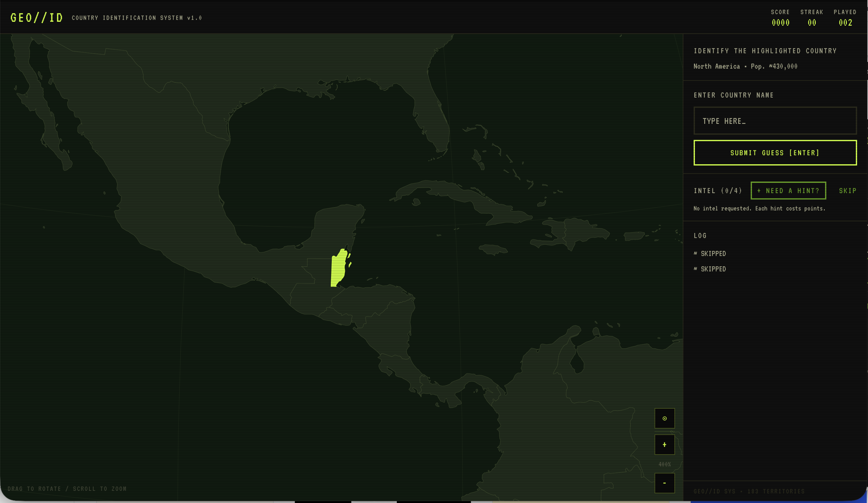Click the GEO//ID logo
This screenshot has height=503, width=868.
[x=37, y=18]
